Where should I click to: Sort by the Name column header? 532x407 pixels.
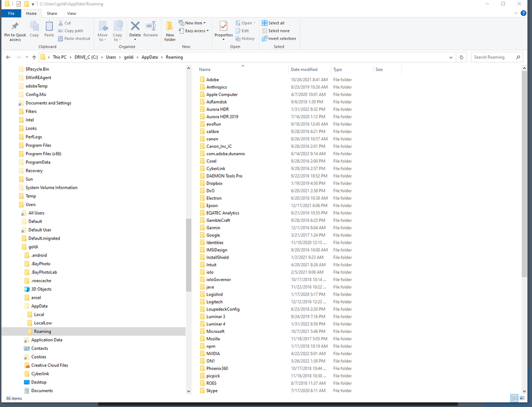pyautogui.click(x=242, y=69)
